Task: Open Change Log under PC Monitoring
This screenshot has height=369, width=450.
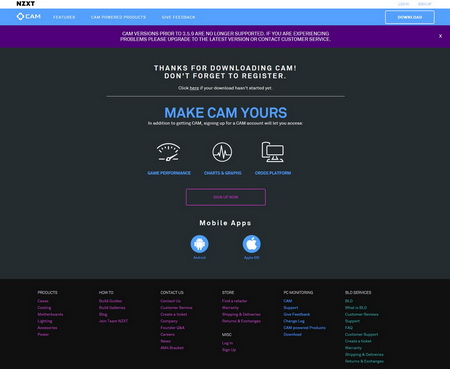Action: (x=294, y=321)
